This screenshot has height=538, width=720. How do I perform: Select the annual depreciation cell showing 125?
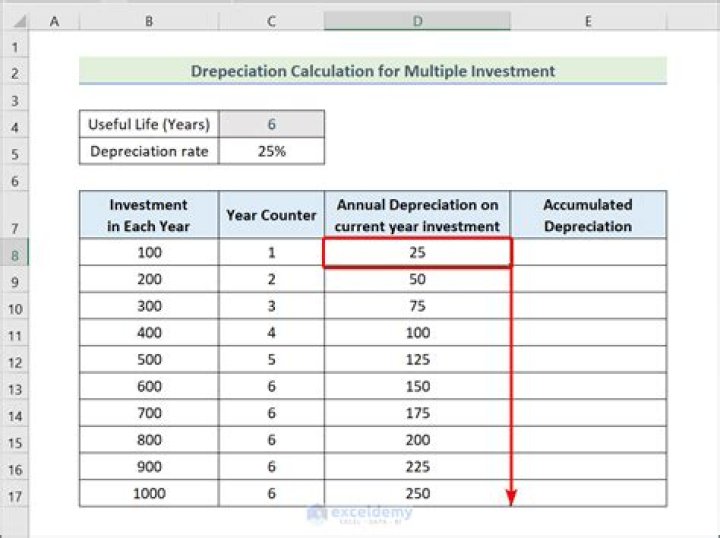(x=417, y=361)
